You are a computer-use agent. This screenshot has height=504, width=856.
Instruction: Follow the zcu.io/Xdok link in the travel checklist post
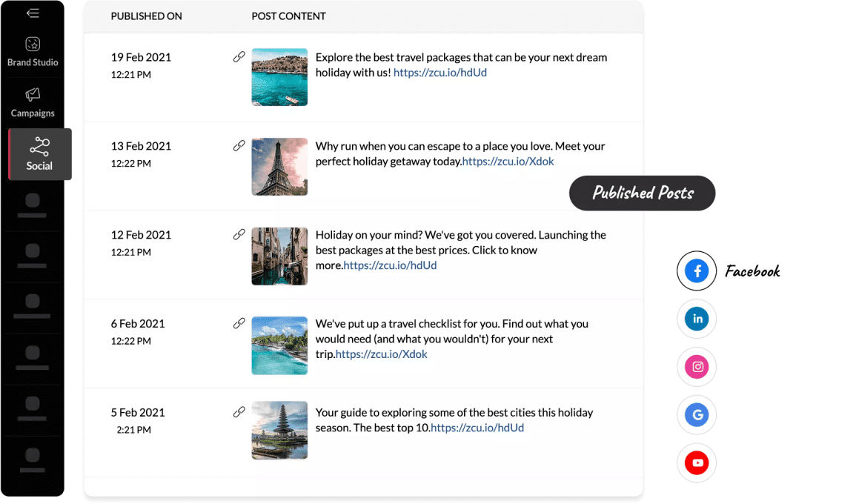(x=382, y=354)
